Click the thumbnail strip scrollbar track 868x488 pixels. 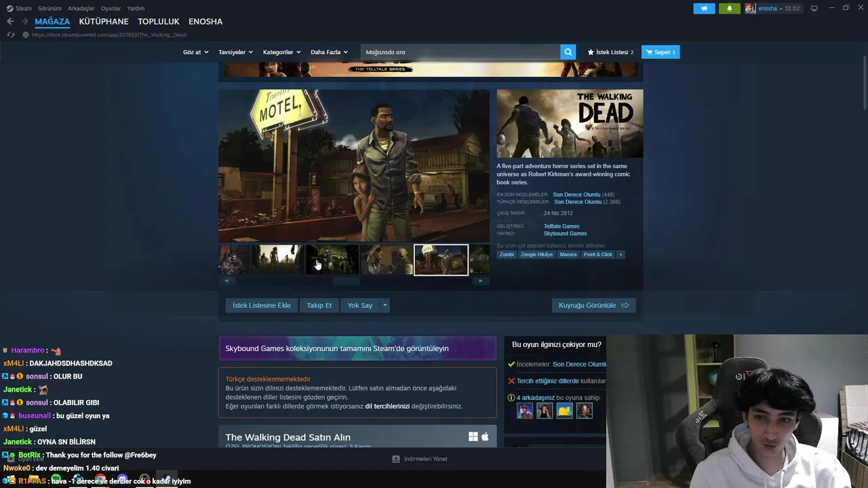point(354,281)
